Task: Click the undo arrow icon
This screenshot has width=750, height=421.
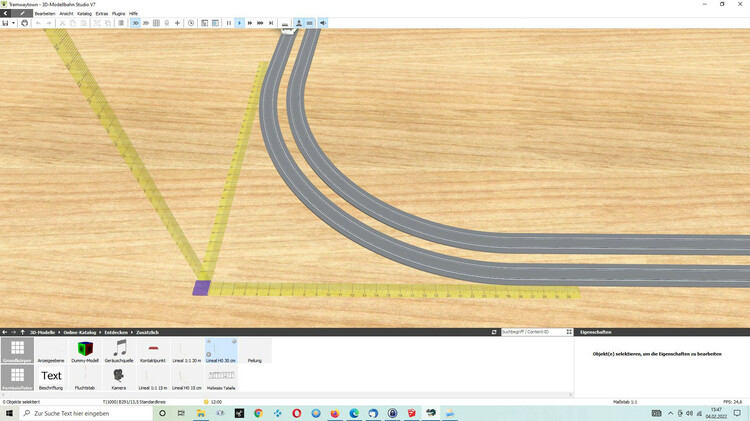Action: pyautogui.click(x=38, y=23)
